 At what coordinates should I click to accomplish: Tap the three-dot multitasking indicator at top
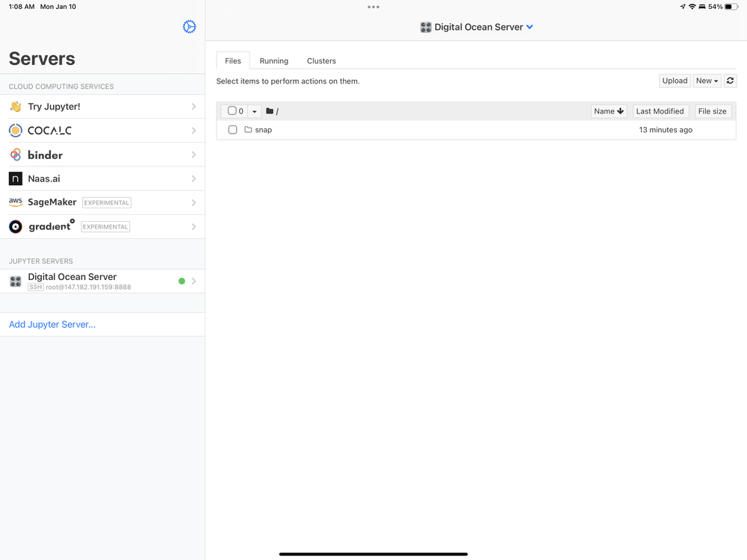(x=373, y=7)
